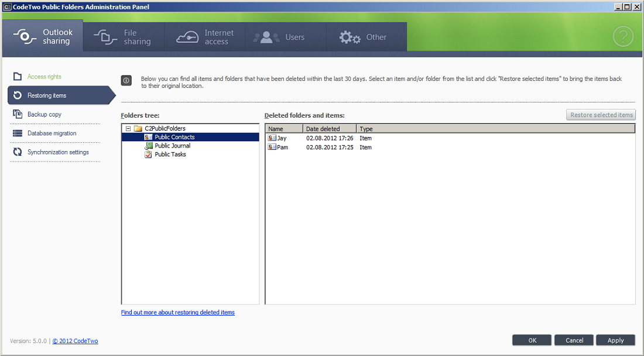Click the Access rights folder icon
This screenshot has width=644, height=356.
pyautogui.click(x=17, y=76)
